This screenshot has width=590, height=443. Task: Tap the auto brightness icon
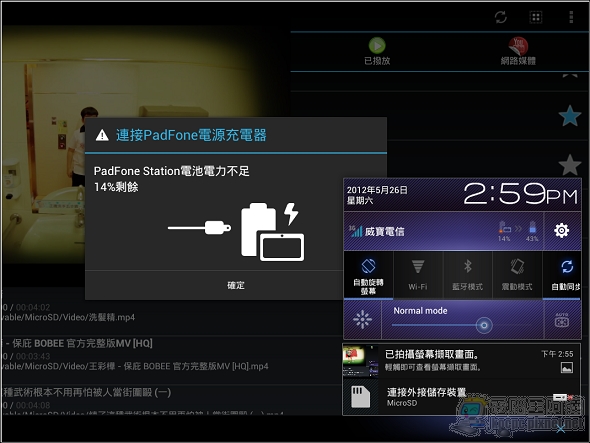coord(562,320)
